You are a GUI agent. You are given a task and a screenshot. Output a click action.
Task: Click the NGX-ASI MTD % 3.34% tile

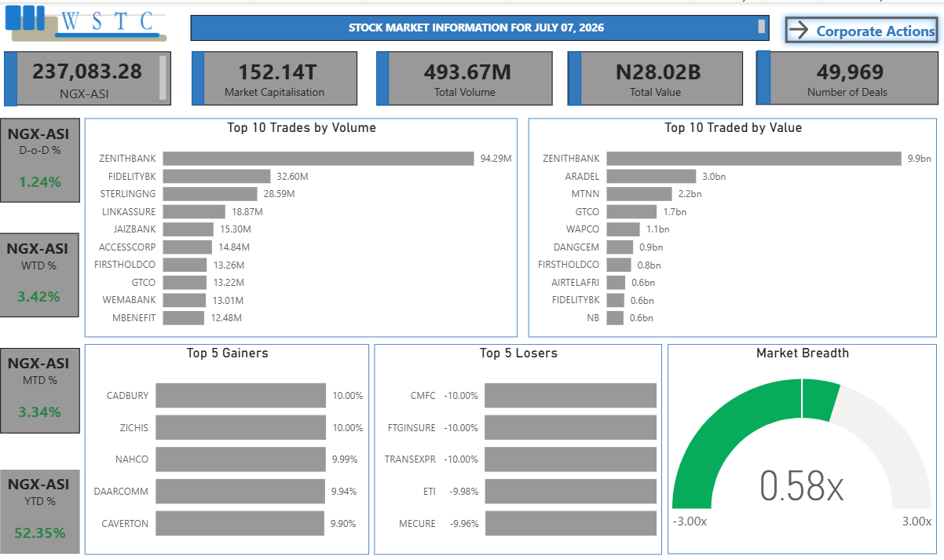pos(40,390)
